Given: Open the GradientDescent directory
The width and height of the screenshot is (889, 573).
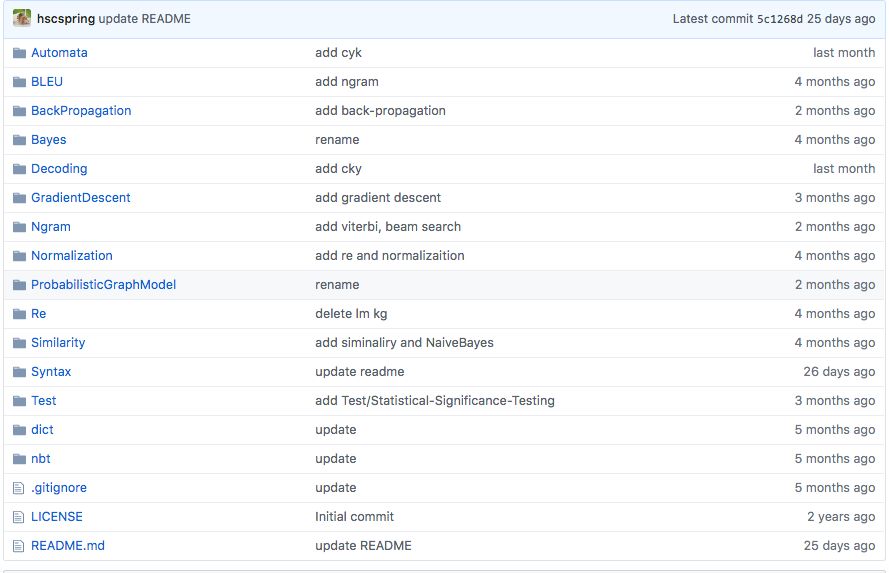Looking at the screenshot, I should pos(80,198).
